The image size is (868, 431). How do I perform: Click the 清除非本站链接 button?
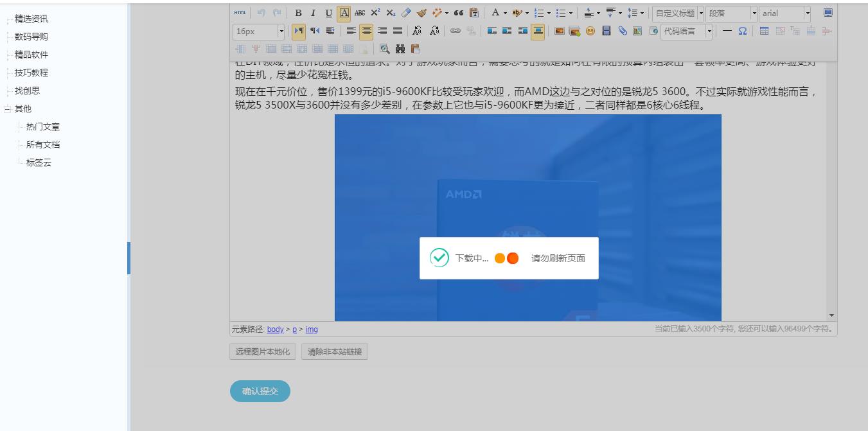[x=335, y=352]
